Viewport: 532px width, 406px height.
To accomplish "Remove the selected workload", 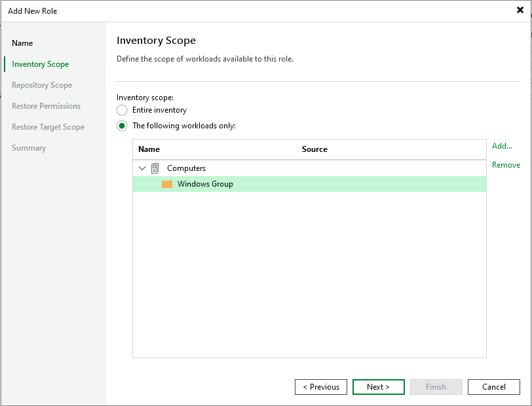I will [x=506, y=165].
